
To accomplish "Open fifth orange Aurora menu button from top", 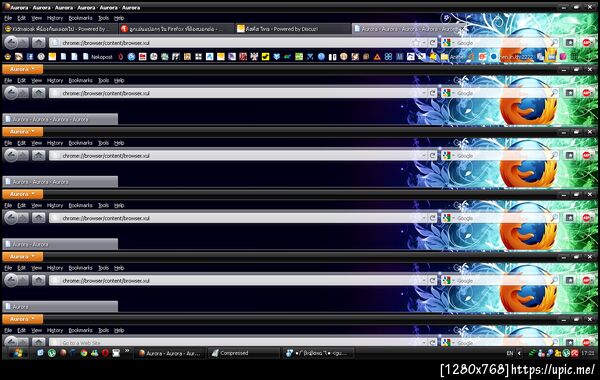I will point(23,319).
